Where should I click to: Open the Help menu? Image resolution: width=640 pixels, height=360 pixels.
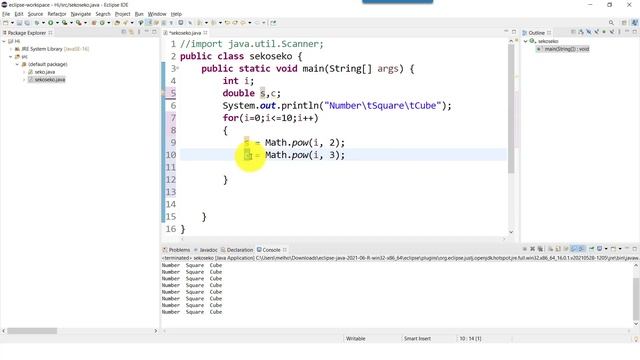tap(176, 14)
